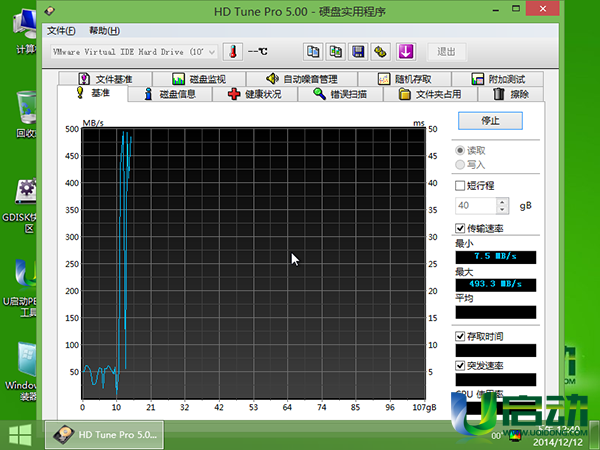Increase short stroke value with up arrow
Viewport: 600px width, 450px height.
click(x=502, y=202)
